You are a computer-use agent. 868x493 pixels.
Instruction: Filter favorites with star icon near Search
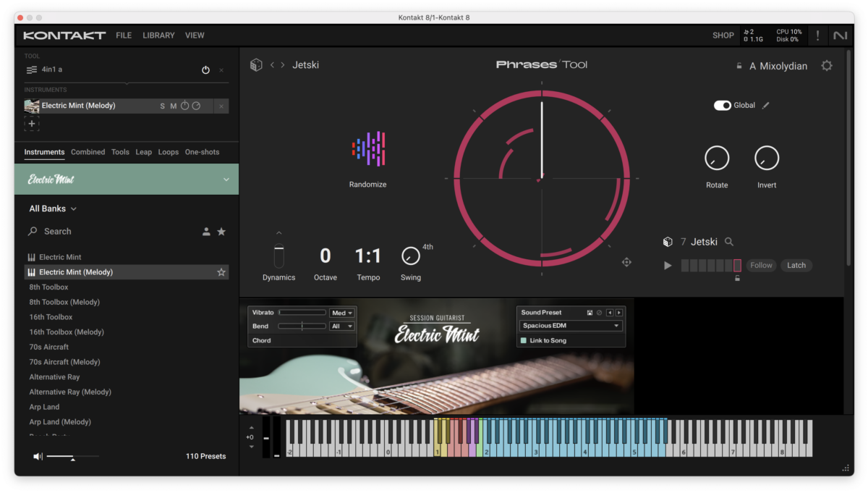click(221, 232)
